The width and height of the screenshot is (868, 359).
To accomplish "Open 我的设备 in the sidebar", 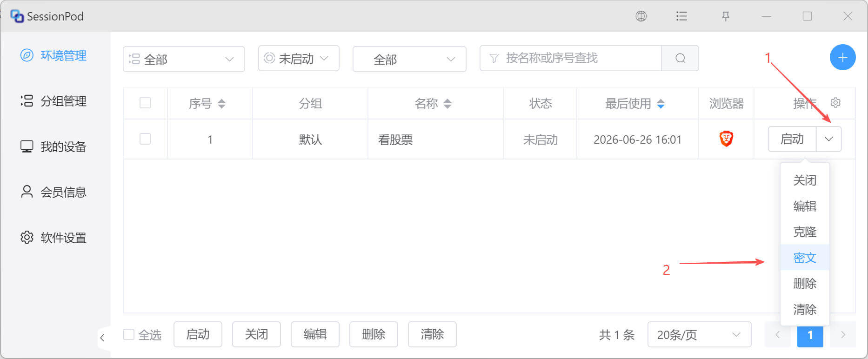I will (54, 146).
